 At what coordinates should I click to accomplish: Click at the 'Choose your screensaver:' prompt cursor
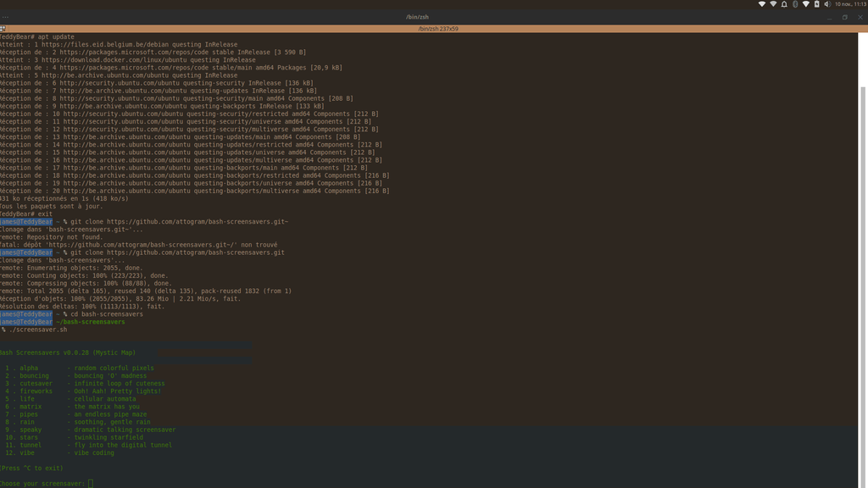tap(91, 484)
